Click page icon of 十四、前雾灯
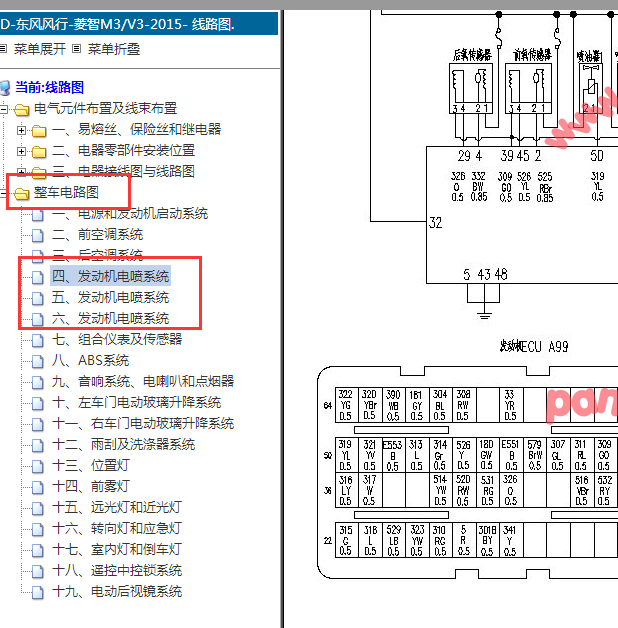The height and width of the screenshot is (628, 618). click(x=38, y=487)
